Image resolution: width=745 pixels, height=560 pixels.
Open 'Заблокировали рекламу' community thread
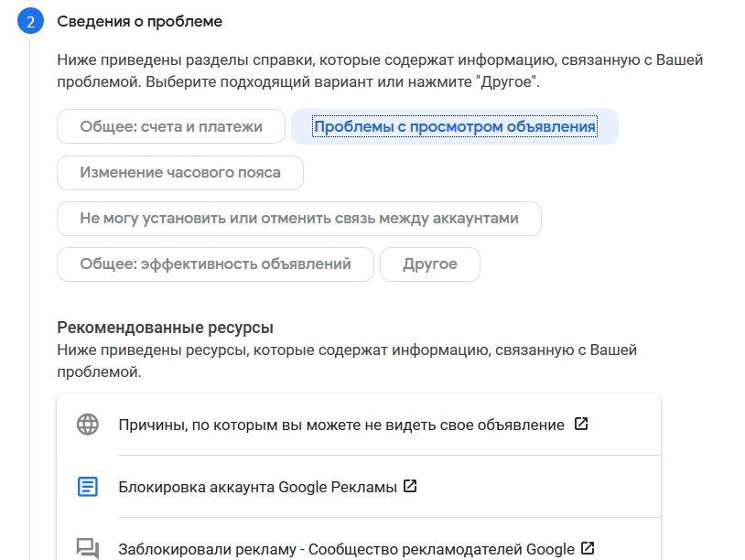click(x=346, y=549)
